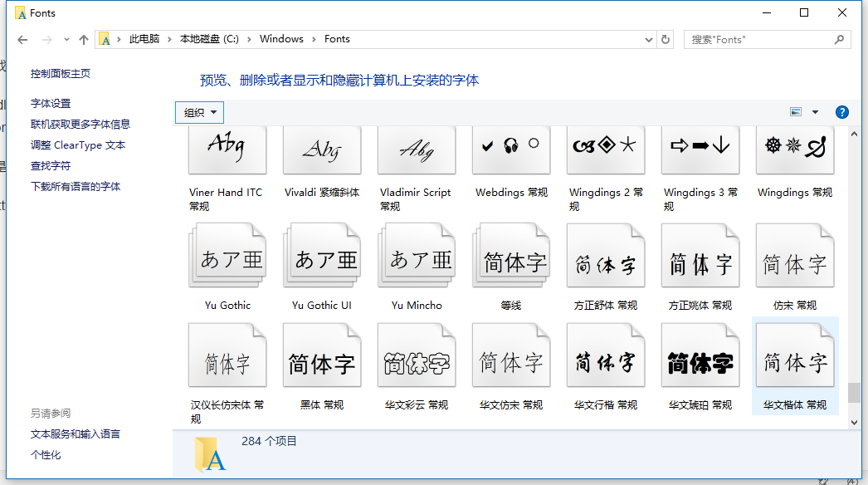
Task: Open 联机获取更多字体信息 link
Action: pyautogui.click(x=80, y=125)
